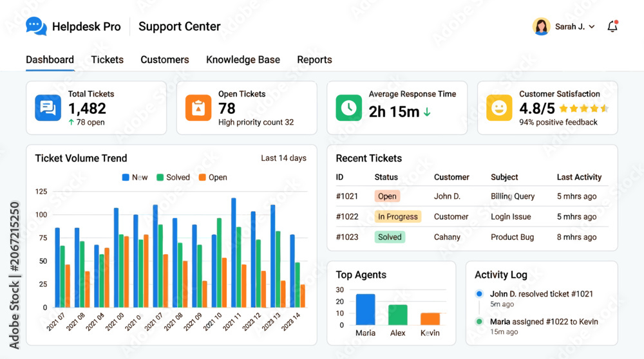Click Sarah J.'s profile avatar
This screenshot has width=644, height=359.
click(x=542, y=26)
